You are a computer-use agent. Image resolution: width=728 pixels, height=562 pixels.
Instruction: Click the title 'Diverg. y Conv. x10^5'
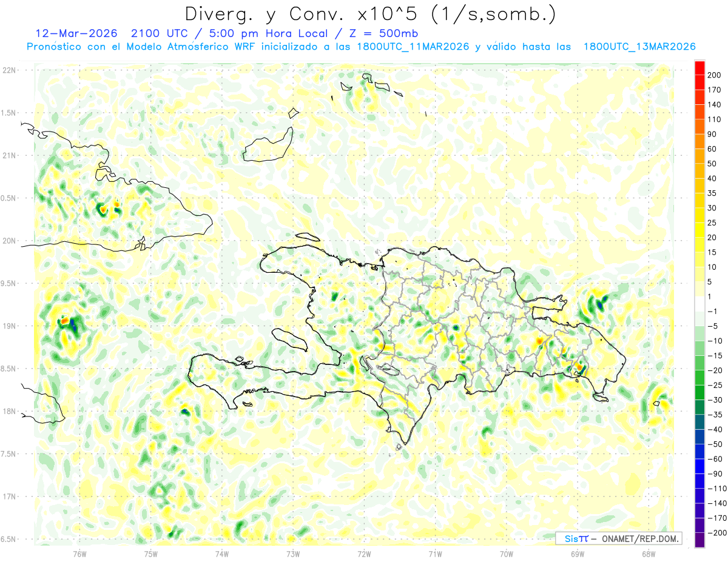(304, 14)
